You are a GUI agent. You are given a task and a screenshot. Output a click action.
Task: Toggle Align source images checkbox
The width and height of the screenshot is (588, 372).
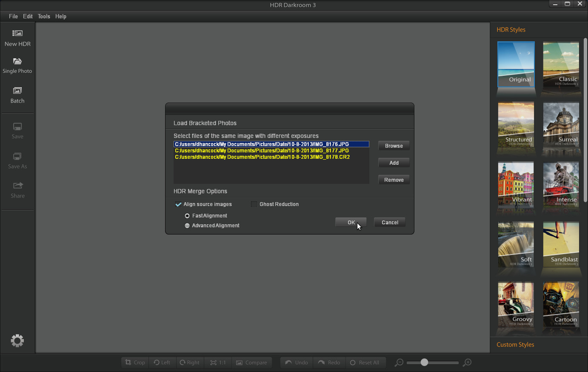click(x=178, y=204)
